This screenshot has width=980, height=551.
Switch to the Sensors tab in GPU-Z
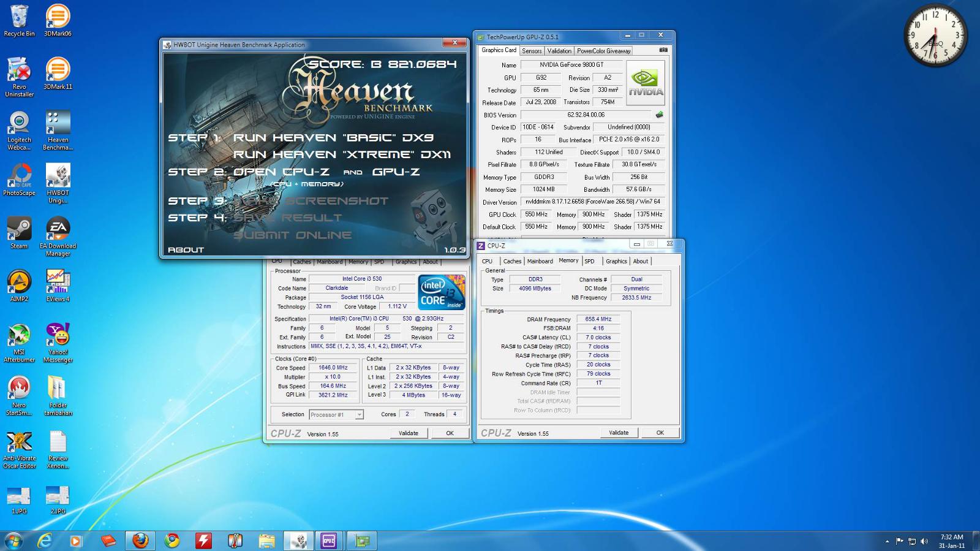[x=532, y=51]
